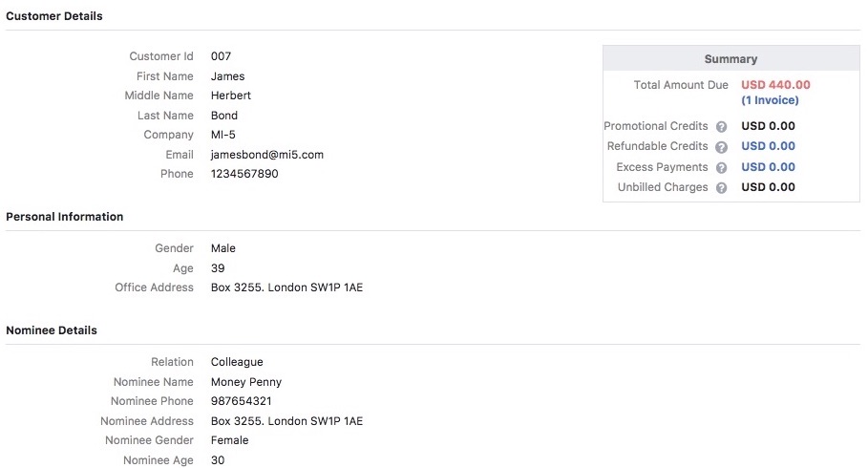Click the nominee name Money Penny
Image resolution: width=868 pixels, height=468 pixels.
246,382
